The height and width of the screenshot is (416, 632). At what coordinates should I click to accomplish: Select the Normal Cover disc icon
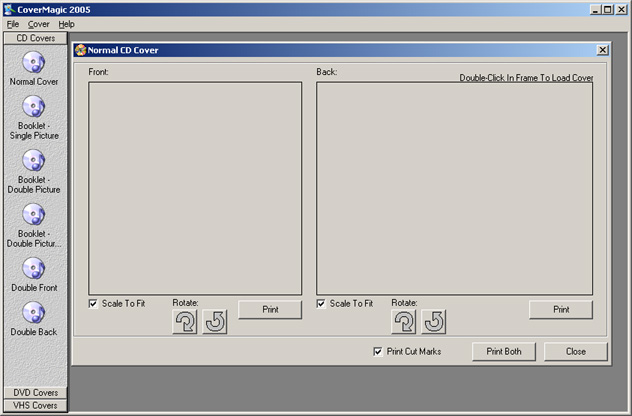click(33, 62)
